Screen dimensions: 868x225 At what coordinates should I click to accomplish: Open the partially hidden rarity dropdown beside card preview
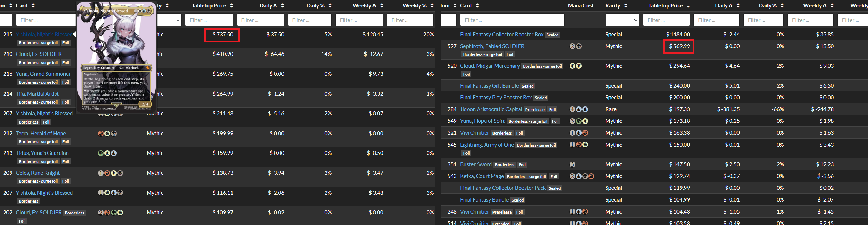pyautogui.click(x=170, y=20)
